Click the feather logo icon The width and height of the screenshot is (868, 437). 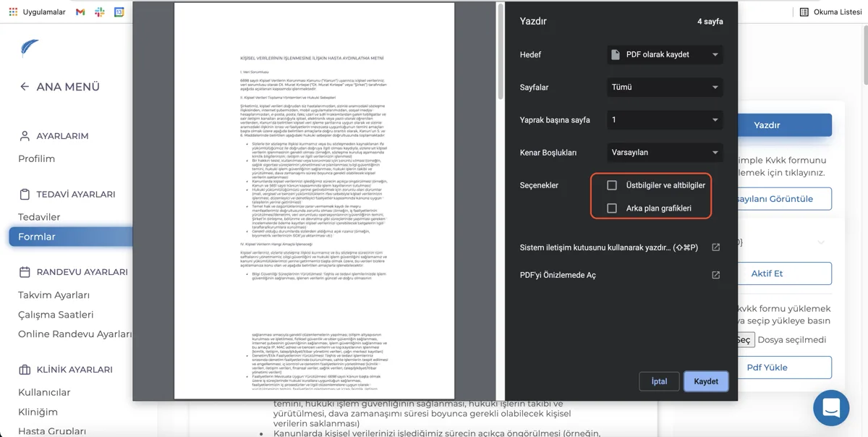pyautogui.click(x=30, y=49)
